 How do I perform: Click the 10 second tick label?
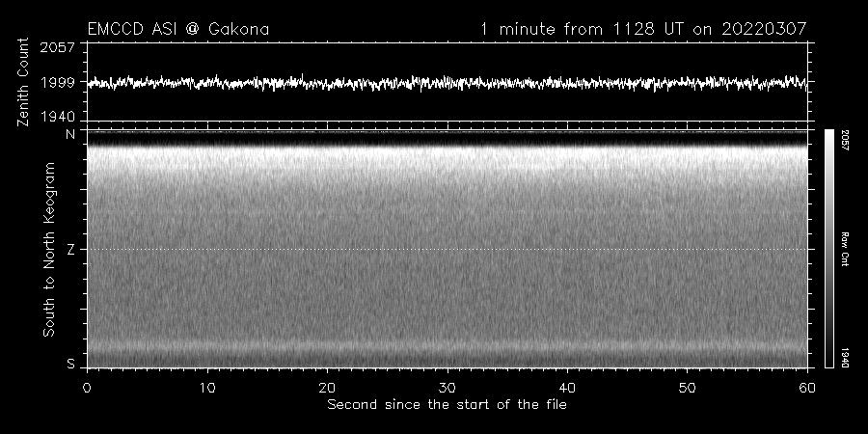[x=207, y=388]
